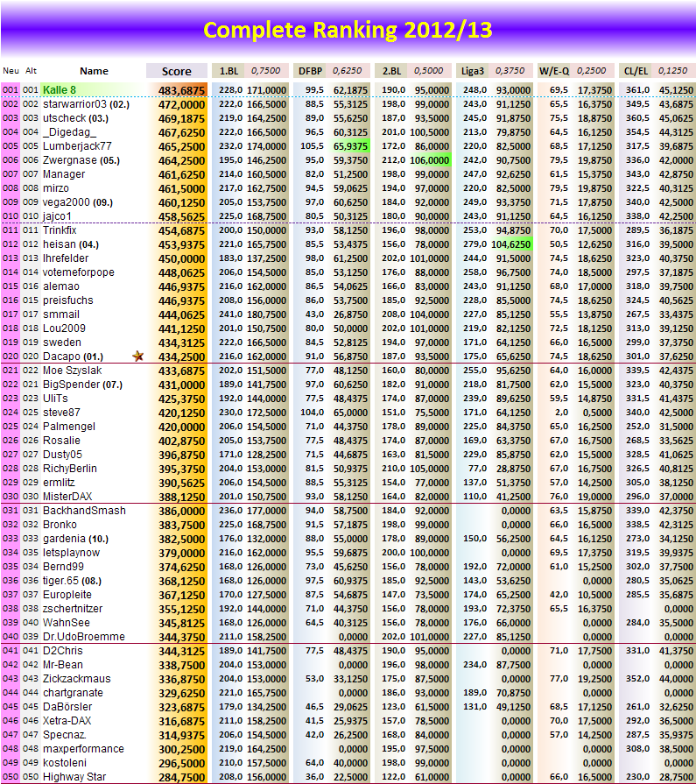This screenshot has height=784, width=696.
Task: Click the player name D2Chris
Action: (x=63, y=651)
